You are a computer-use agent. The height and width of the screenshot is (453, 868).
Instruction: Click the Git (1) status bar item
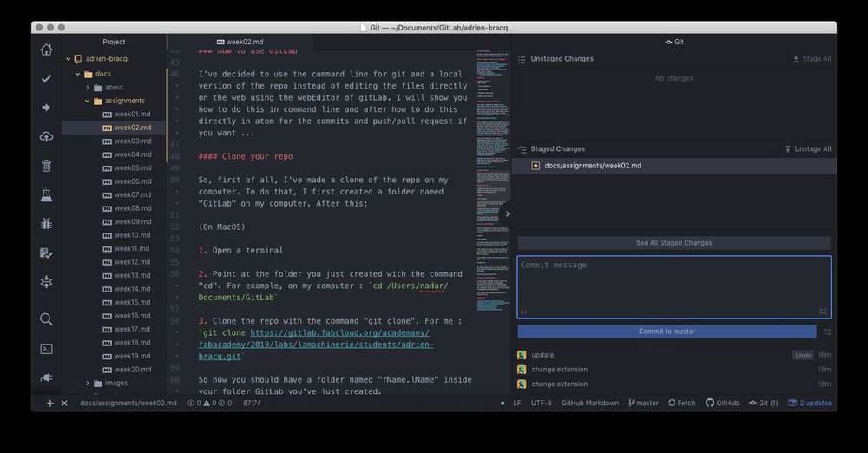point(763,404)
